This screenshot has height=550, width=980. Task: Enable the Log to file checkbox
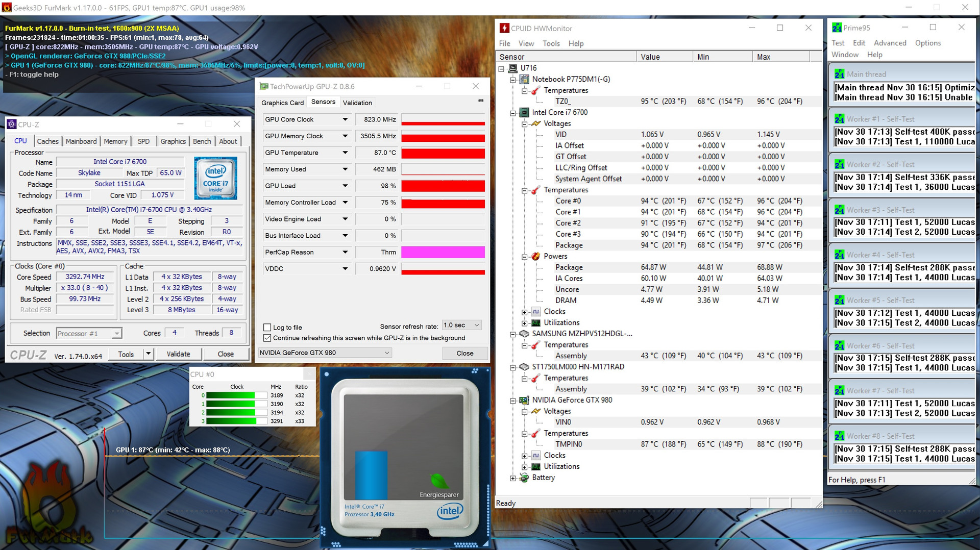(x=267, y=328)
